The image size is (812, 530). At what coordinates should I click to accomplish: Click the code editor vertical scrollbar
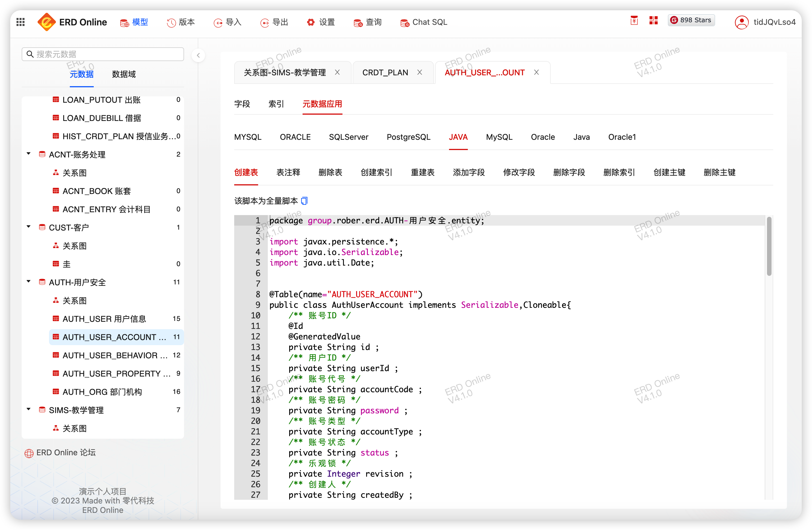click(x=769, y=246)
